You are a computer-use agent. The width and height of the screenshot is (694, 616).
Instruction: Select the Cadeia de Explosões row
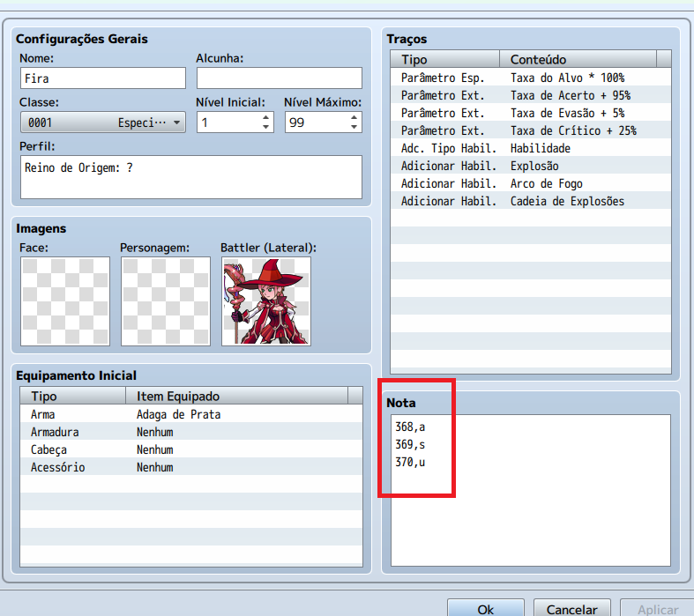coord(531,201)
